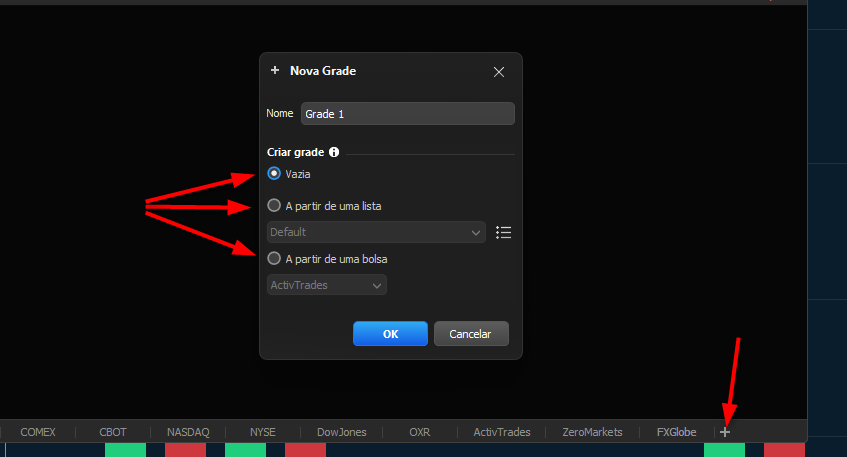The height and width of the screenshot is (457, 847).
Task: Choose the A partir de uma lista option
Action: tap(274, 205)
